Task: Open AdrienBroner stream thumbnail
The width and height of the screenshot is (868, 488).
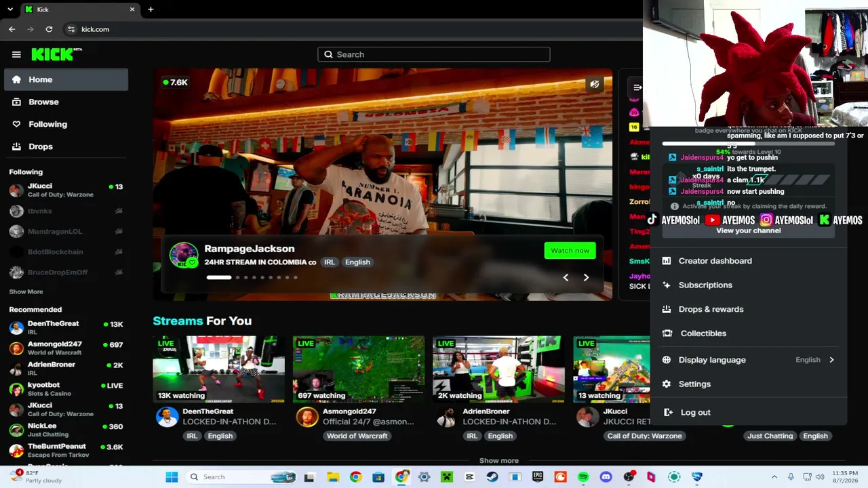Action: [x=498, y=369]
